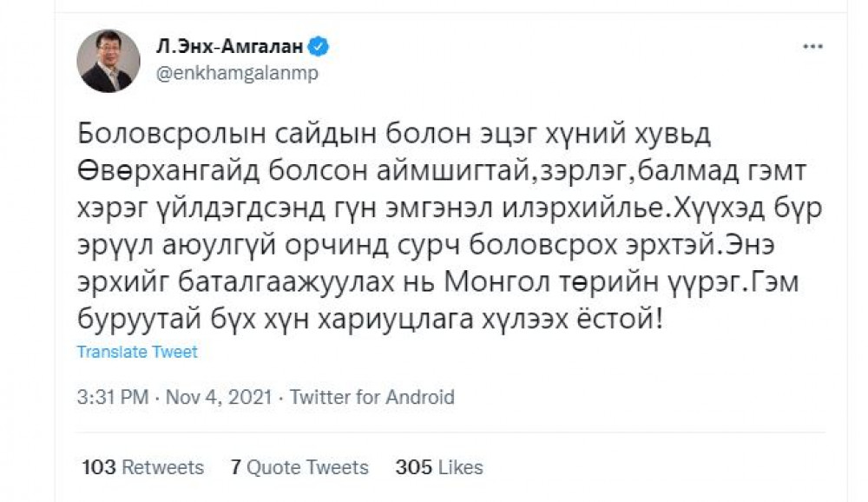Click the Translate Tweet link

coord(137,352)
